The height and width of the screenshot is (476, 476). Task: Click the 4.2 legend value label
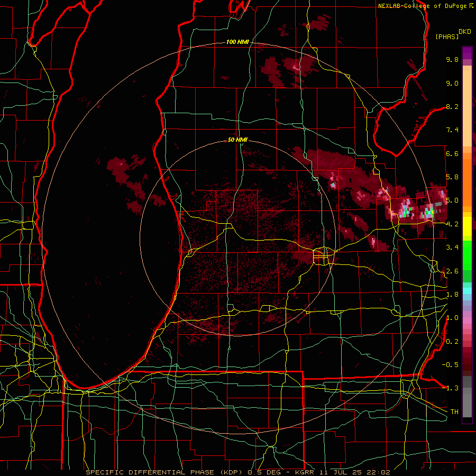(x=452, y=224)
